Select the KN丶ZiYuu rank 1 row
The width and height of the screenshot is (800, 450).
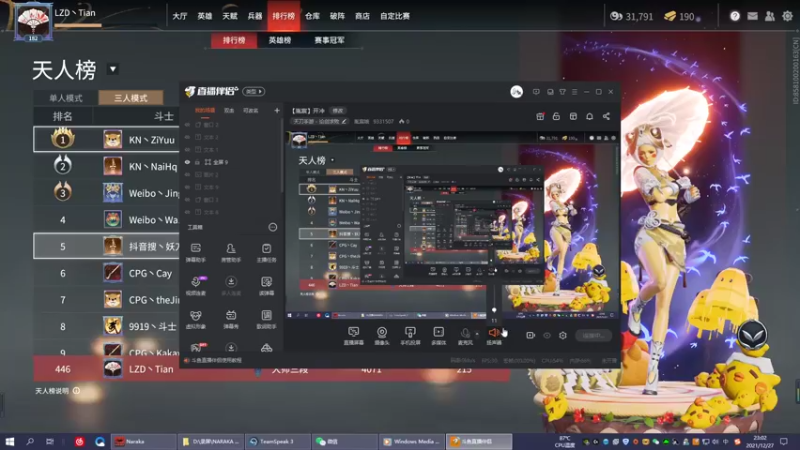point(107,139)
